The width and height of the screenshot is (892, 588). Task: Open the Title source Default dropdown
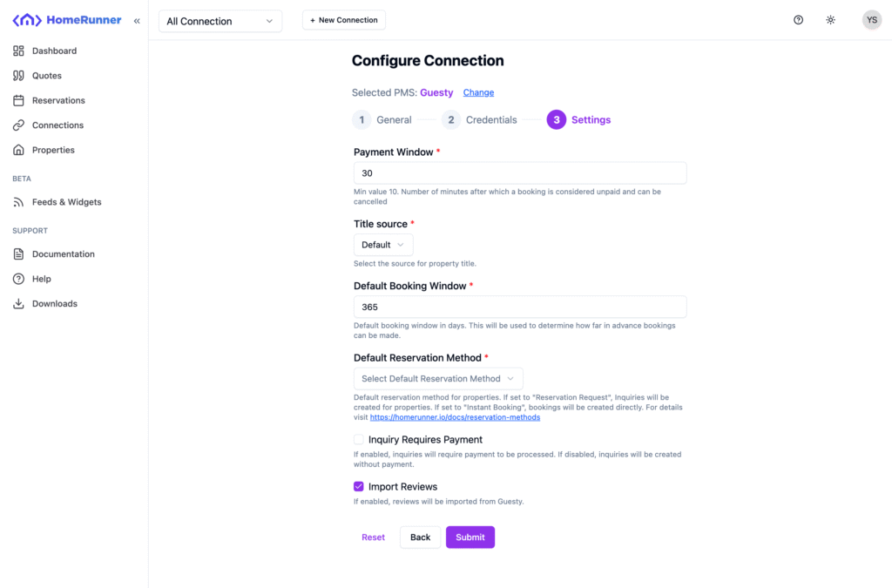383,245
